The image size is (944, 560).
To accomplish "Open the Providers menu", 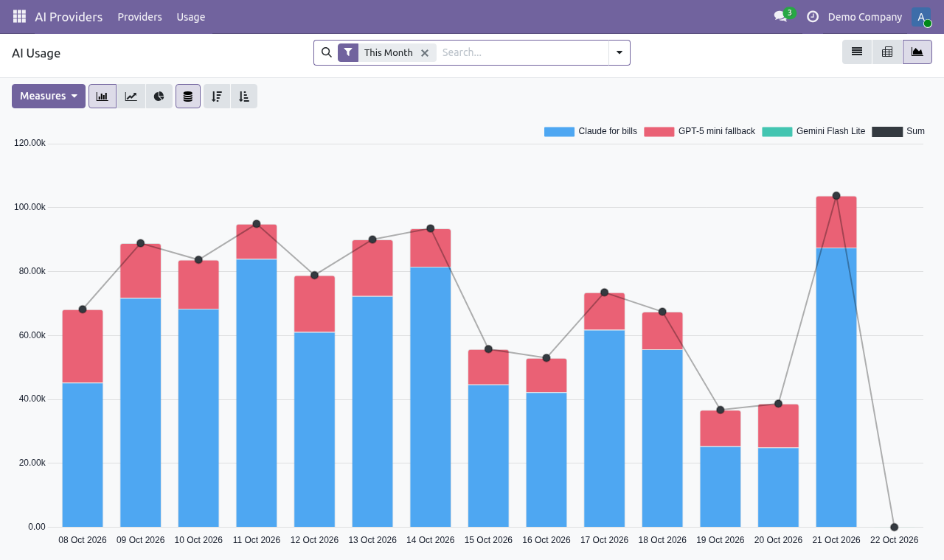I will pos(139,17).
